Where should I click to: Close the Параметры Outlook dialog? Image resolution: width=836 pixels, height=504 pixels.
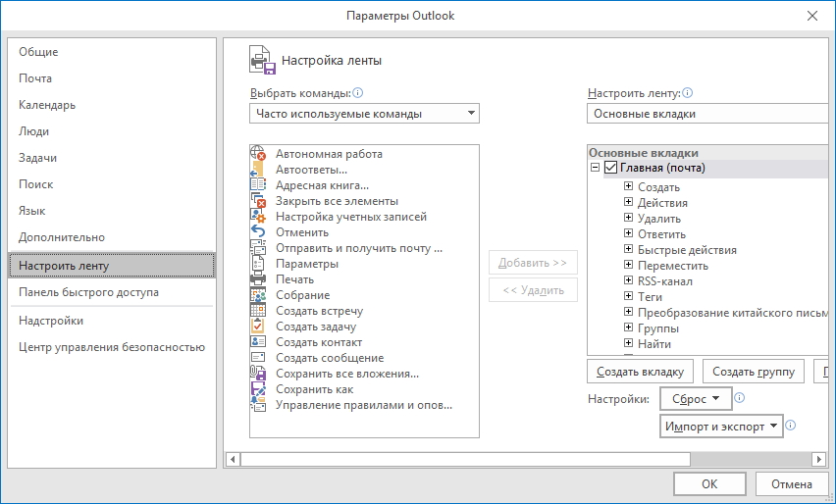[812, 16]
